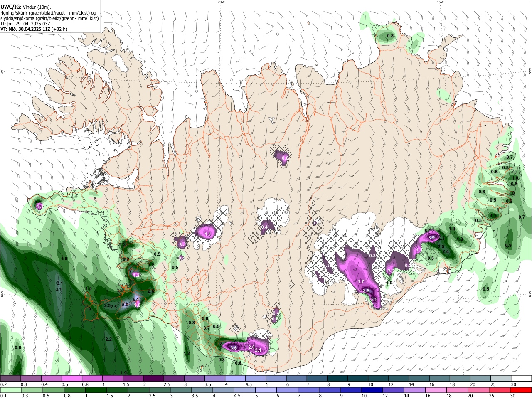Click the "2.1" value on the south coast

point(258,350)
